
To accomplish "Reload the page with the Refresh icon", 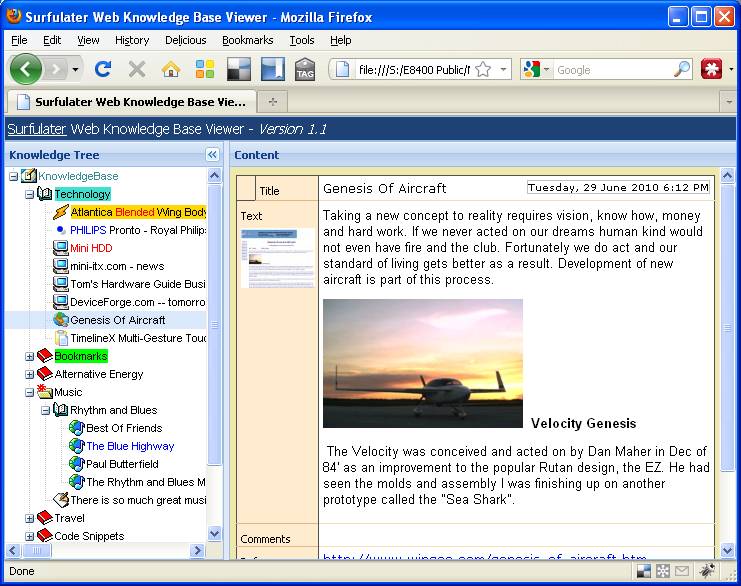I will point(103,69).
